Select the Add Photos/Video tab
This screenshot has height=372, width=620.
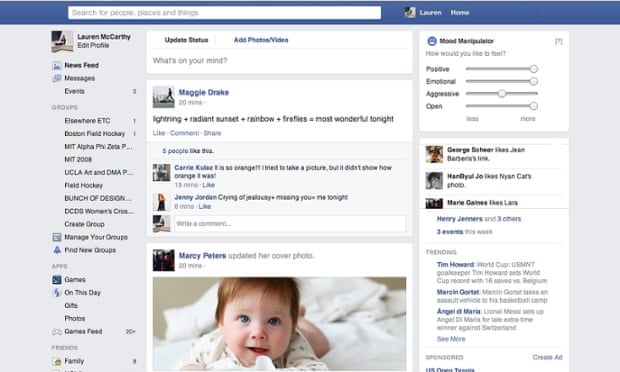click(261, 40)
